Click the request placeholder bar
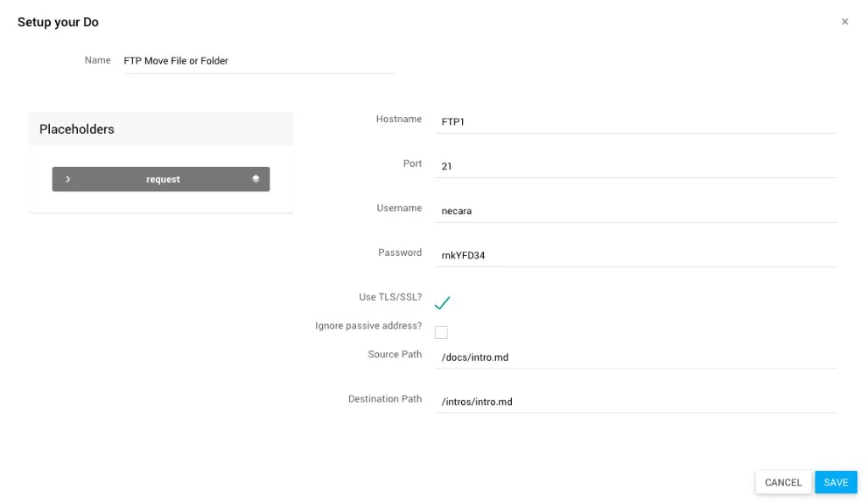868x504 pixels. (161, 180)
